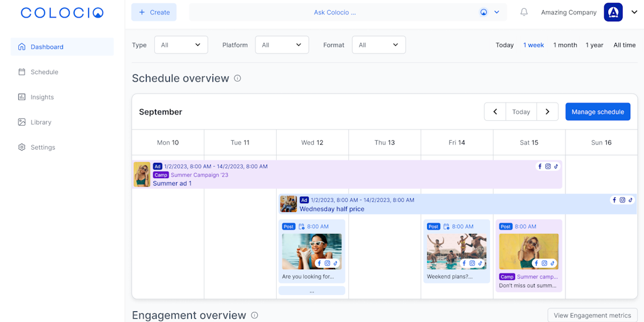Open the Type filter dropdown
The width and height of the screenshot is (644, 322).
click(x=181, y=45)
